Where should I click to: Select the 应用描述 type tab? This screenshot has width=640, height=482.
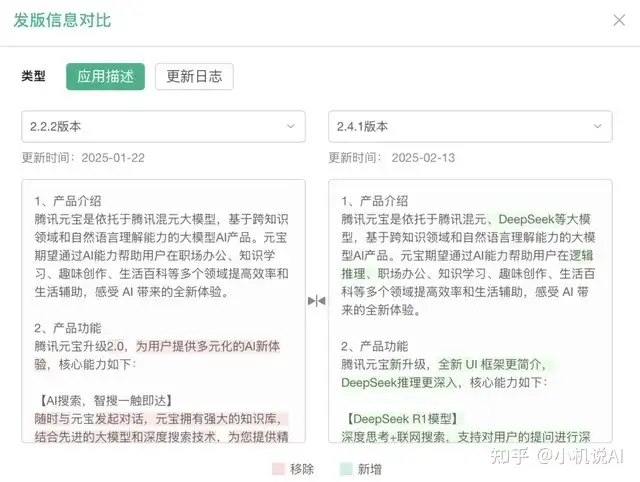pyautogui.click(x=105, y=76)
